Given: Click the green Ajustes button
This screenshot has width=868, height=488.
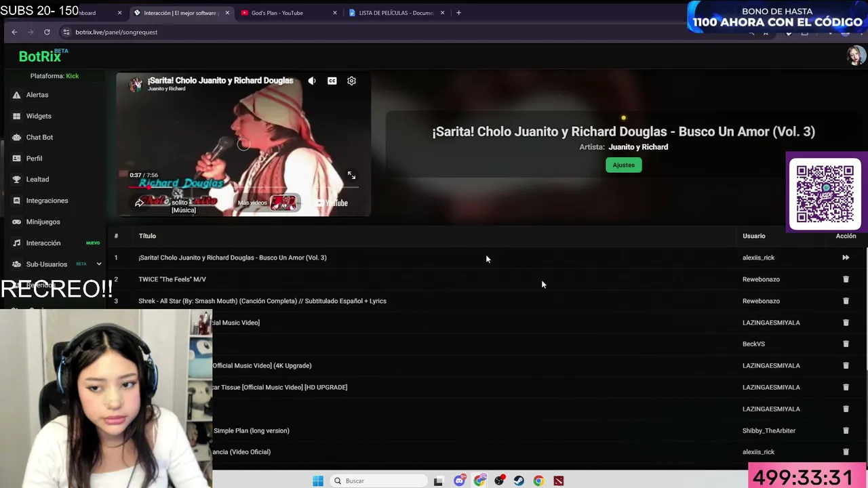Looking at the screenshot, I should 623,165.
